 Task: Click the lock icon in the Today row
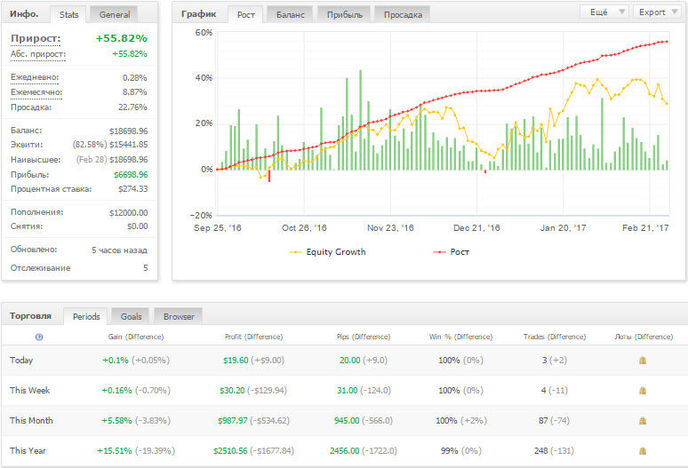pyautogui.click(x=642, y=361)
